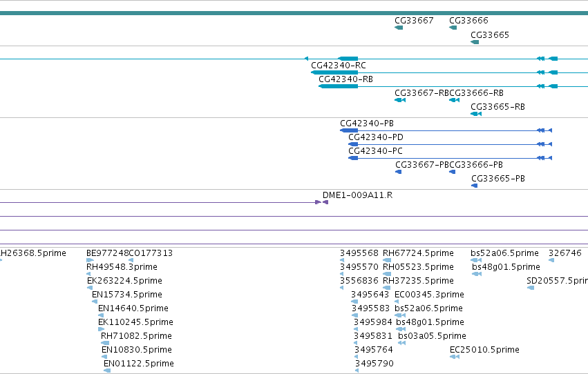Select the bs48g01.5prime label beside 3495984
Image resolution: width=588 pixels, height=374 pixels.
click(x=430, y=323)
